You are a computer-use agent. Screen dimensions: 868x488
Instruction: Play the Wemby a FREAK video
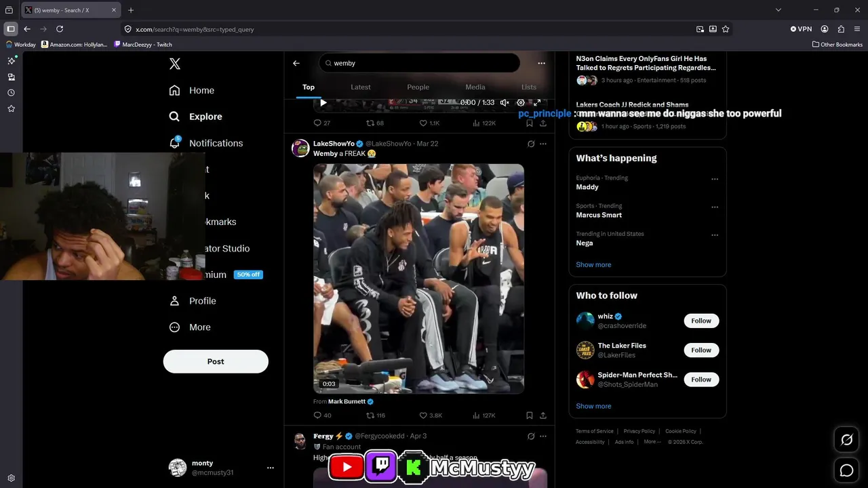click(x=418, y=279)
